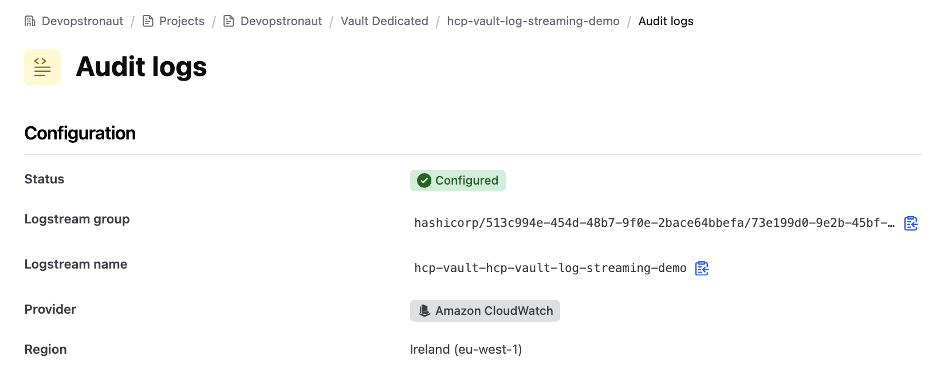Select the Audit logs breadcrumb item
The height and width of the screenshot is (384, 936).
tap(666, 21)
